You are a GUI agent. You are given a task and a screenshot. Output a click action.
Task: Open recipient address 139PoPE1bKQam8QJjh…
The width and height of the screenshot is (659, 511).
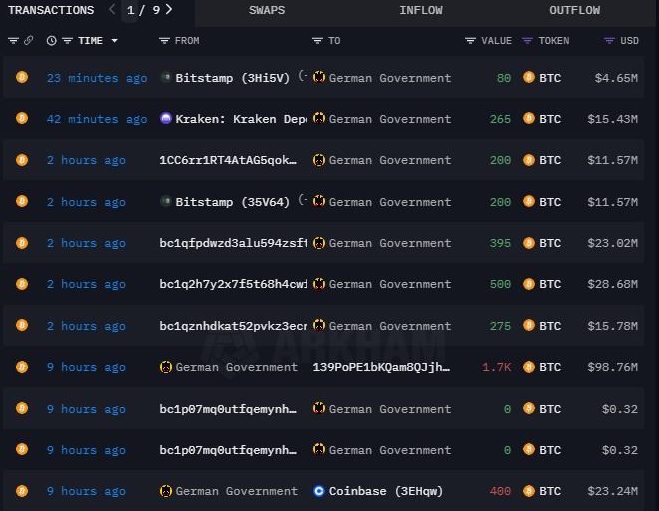point(381,367)
